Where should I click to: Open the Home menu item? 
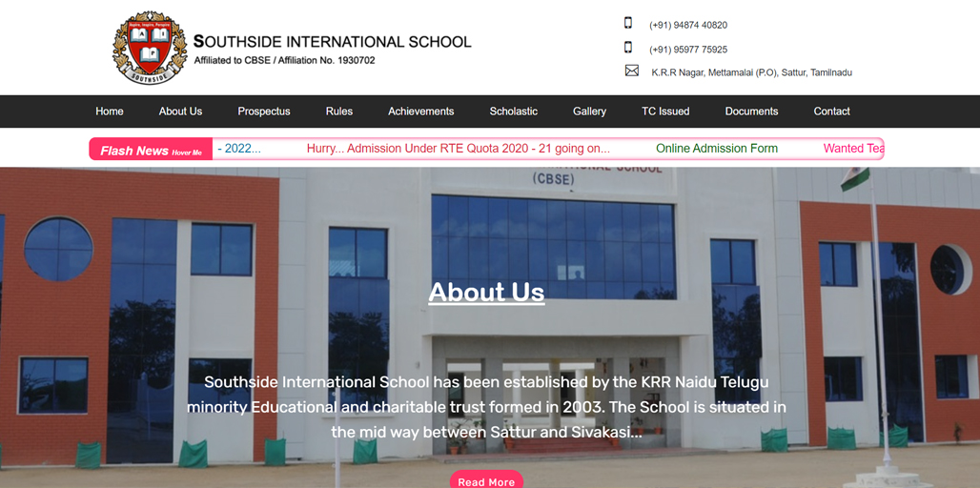(x=110, y=112)
